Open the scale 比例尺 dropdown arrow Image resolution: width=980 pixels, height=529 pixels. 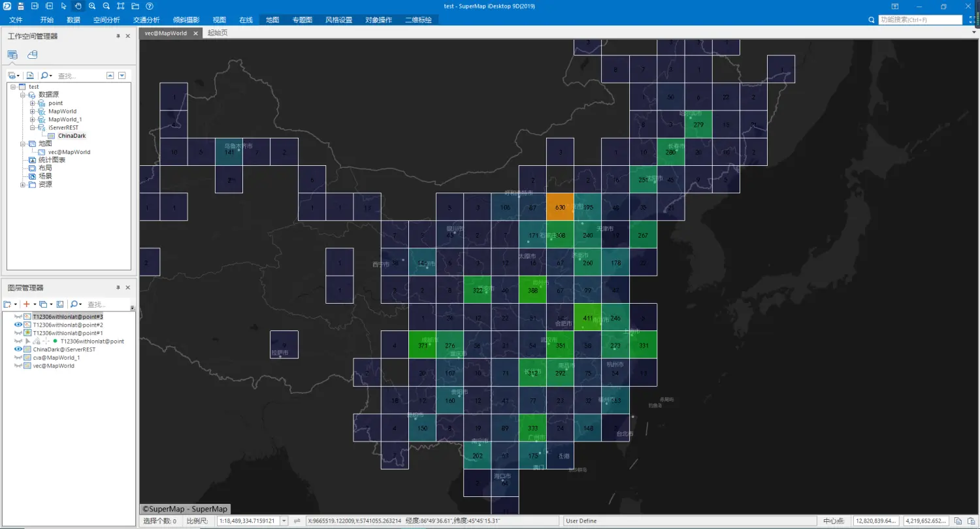[x=284, y=521]
